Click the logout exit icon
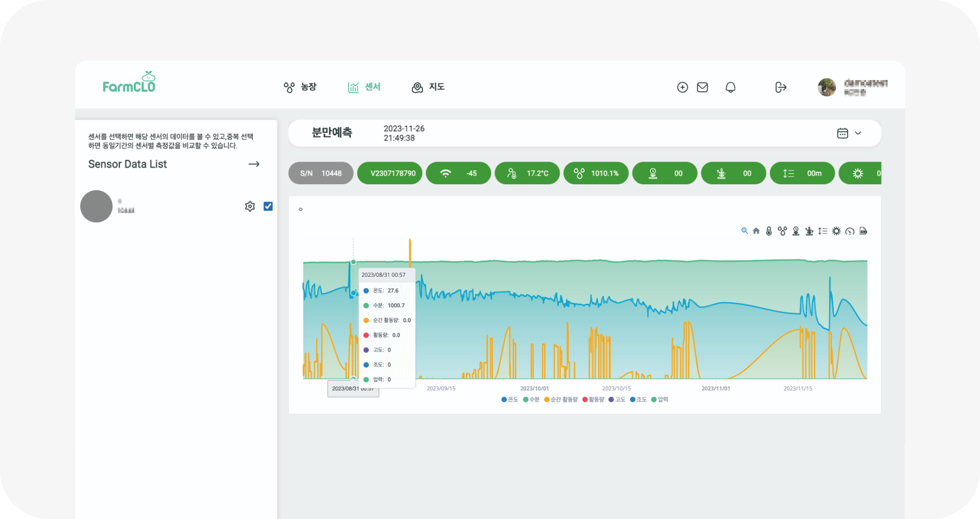The image size is (980, 519). pyautogui.click(x=781, y=87)
